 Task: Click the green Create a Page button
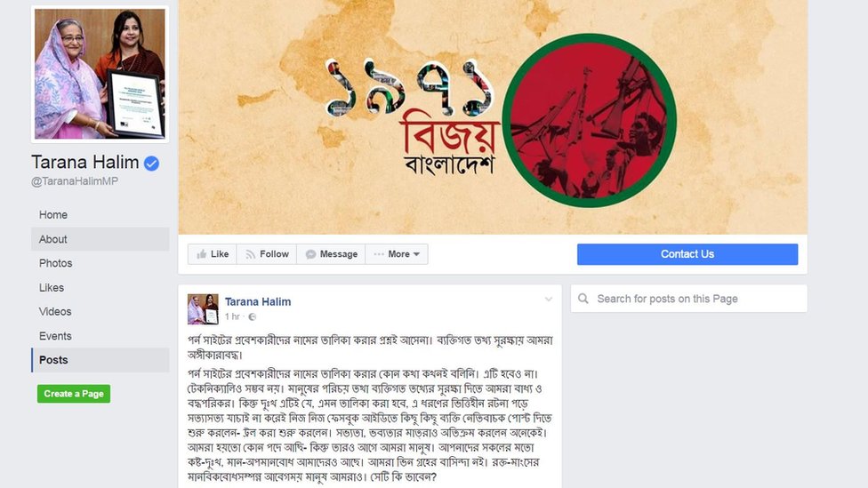[x=74, y=394]
